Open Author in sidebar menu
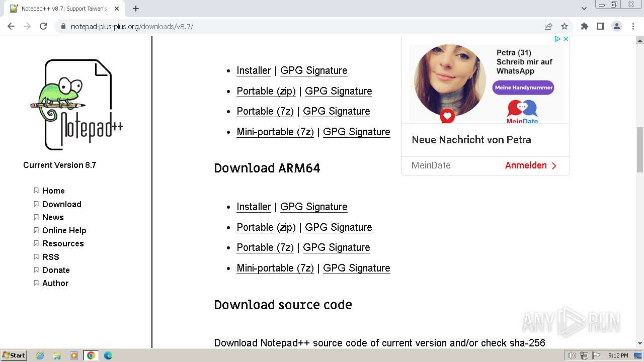The height and width of the screenshot is (362, 644). coord(55,283)
